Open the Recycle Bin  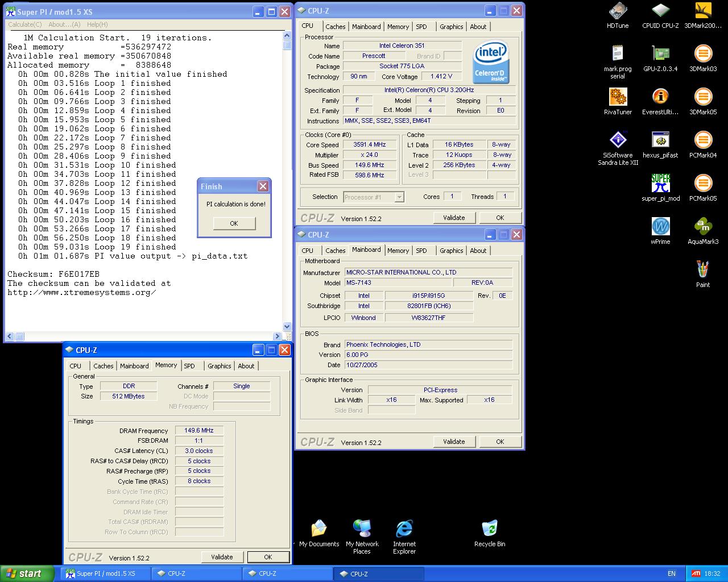[x=490, y=534]
